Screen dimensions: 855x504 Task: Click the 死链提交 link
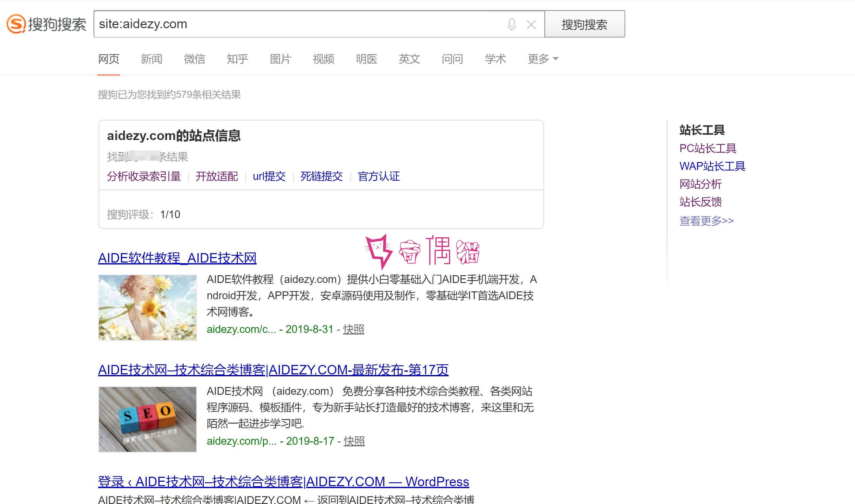click(x=321, y=176)
